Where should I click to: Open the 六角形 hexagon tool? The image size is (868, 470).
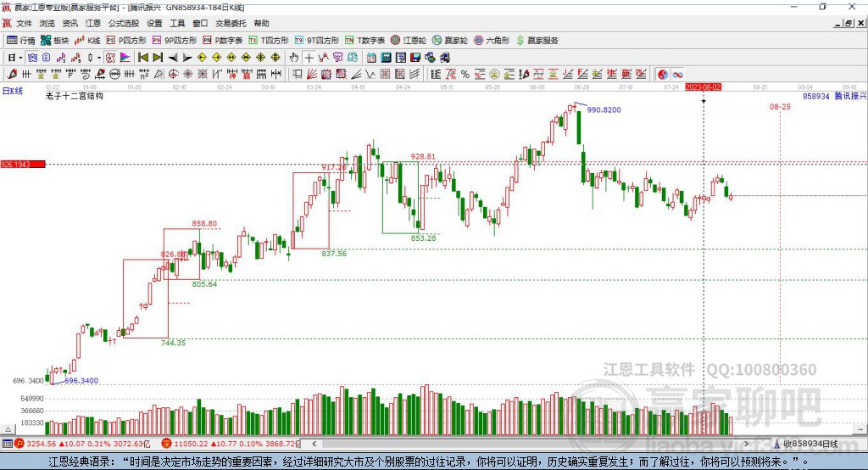coord(492,41)
